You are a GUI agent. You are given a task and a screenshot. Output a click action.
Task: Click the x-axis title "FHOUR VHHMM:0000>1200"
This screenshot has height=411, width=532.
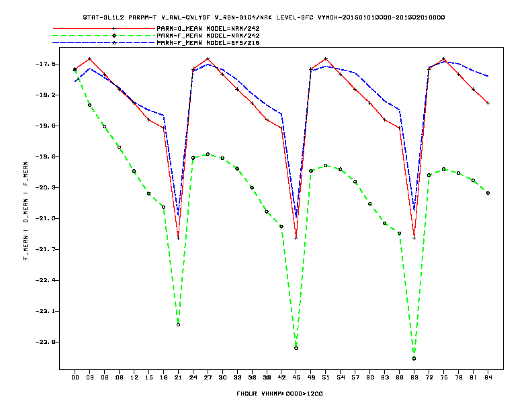(x=279, y=394)
